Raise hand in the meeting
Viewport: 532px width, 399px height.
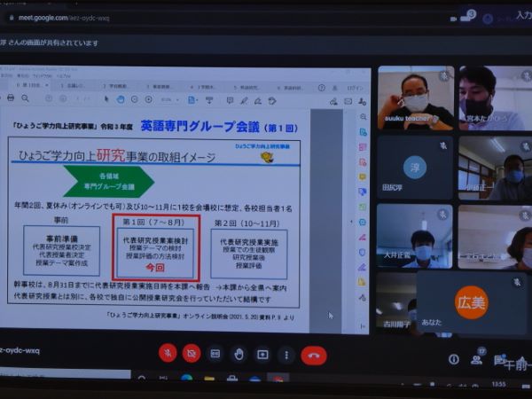click(239, 355)
